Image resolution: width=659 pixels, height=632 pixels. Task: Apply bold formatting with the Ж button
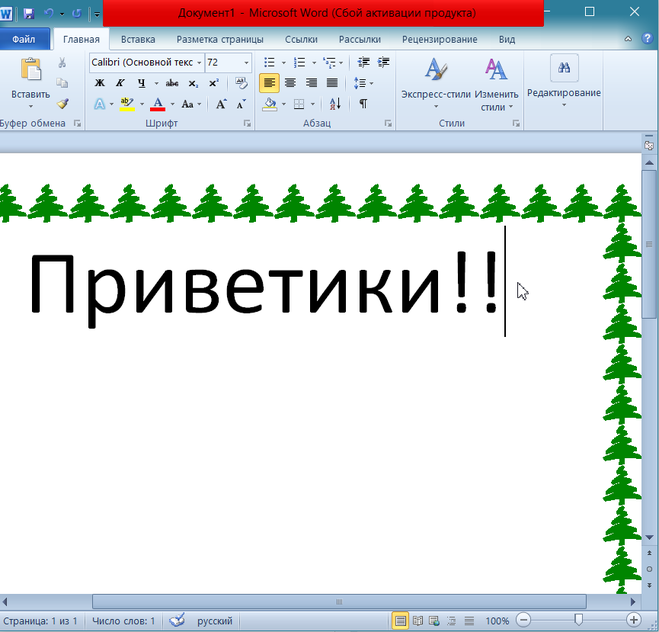99,83
